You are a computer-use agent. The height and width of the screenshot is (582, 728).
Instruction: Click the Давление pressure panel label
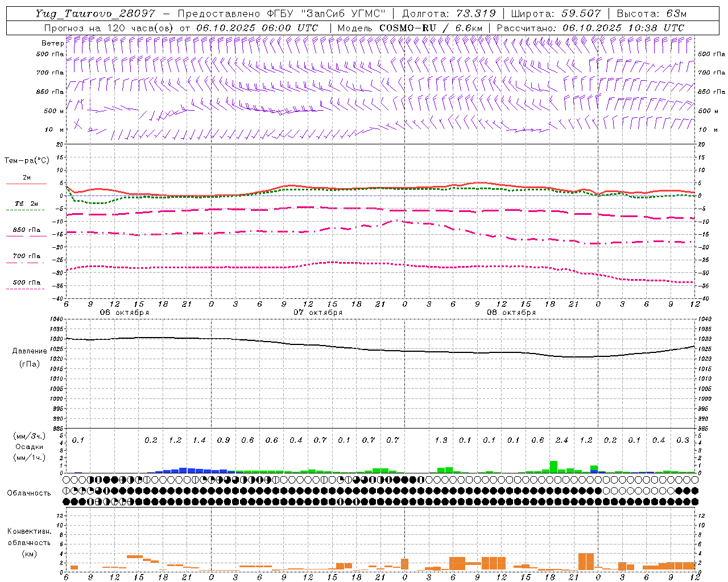[29, 351]
